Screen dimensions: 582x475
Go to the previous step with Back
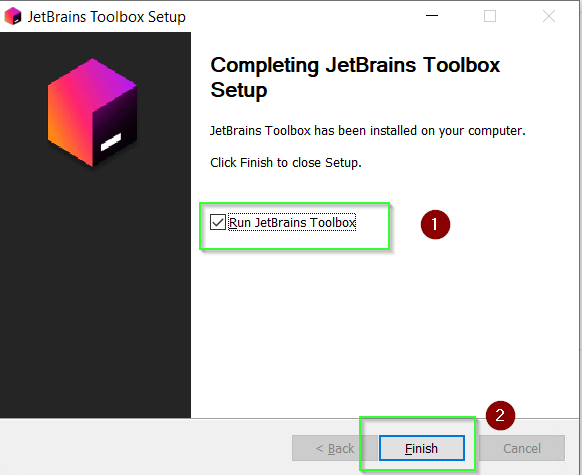[x=335, y=448]
